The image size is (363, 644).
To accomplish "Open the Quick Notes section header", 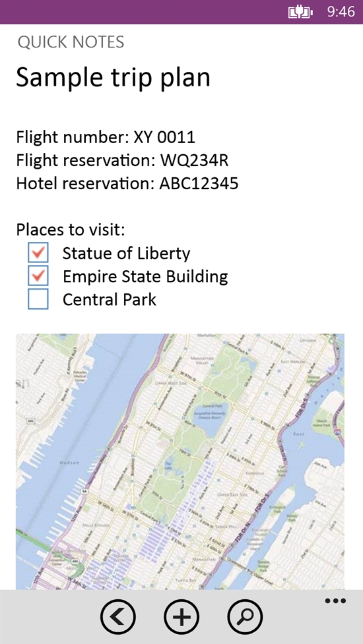I will coord(71,42).
